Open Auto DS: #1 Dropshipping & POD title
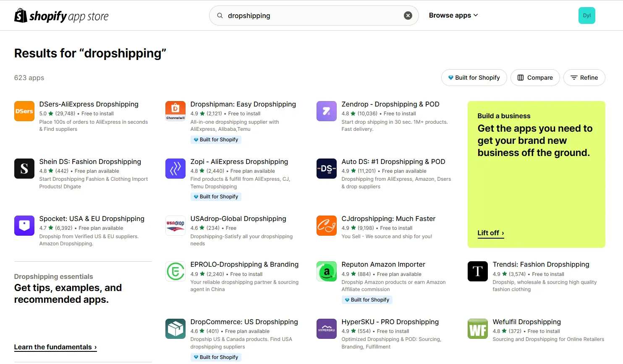 click(393, 162)
